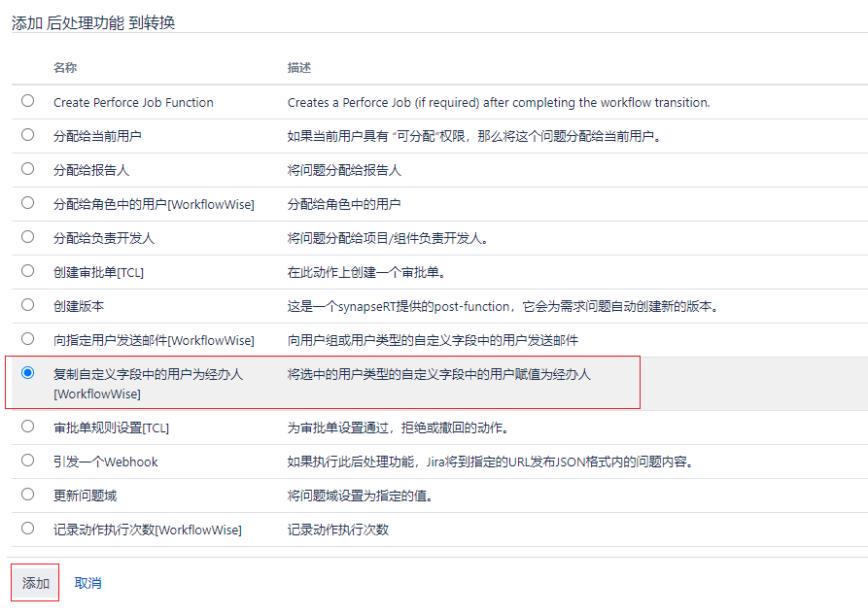Click the 添加 button
868x616 pixels.
pos(36,583)
